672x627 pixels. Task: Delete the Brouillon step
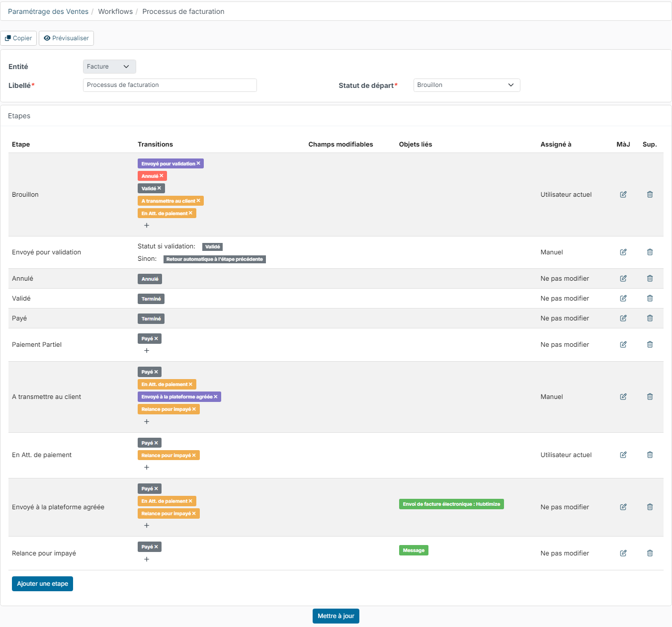pyautogui.click(x=650, y=195)
